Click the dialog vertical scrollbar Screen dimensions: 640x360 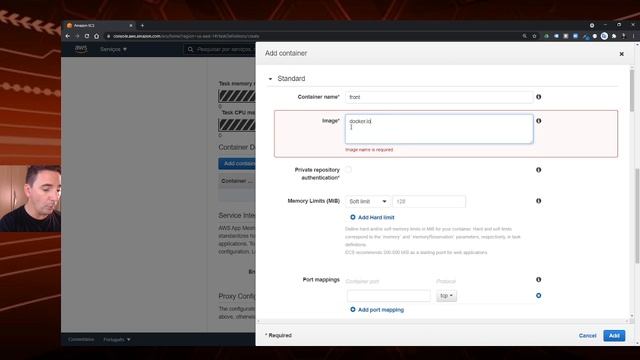(632, 90)
